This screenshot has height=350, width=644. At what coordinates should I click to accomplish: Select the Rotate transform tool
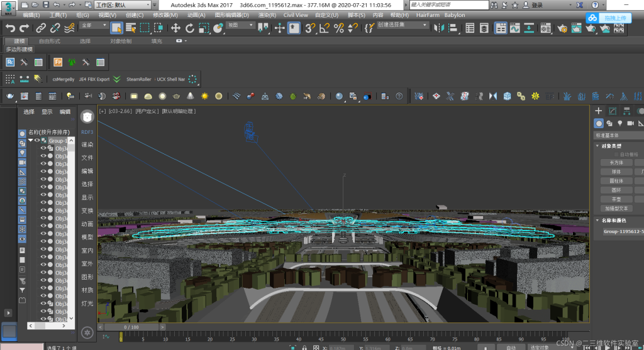tap(190, 28)
